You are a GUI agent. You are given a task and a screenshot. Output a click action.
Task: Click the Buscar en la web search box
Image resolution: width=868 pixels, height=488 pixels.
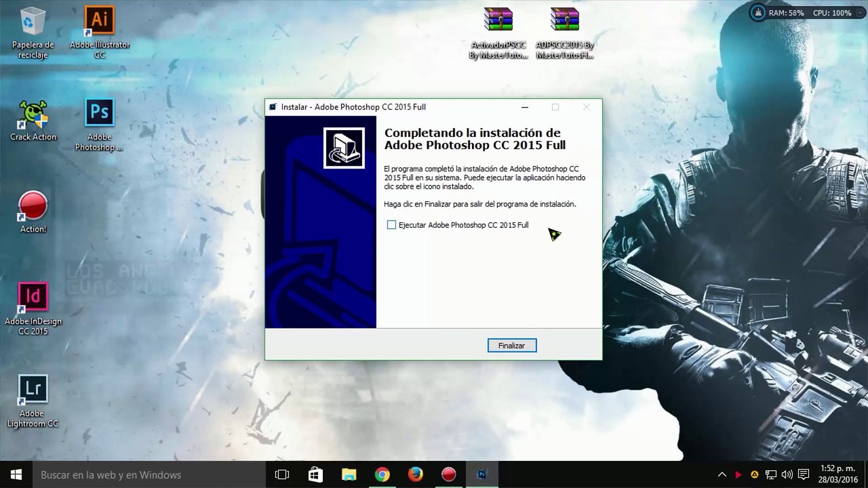click(149, 474)
